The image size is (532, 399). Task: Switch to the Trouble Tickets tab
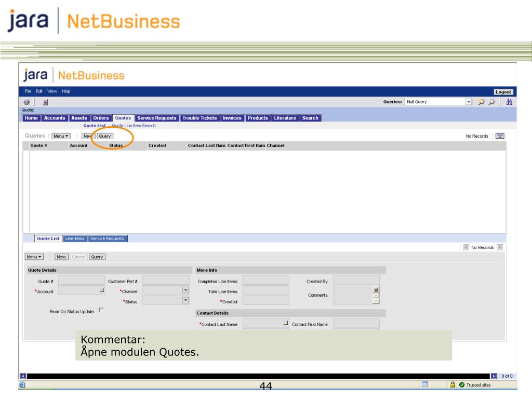[x=199, y=118]
